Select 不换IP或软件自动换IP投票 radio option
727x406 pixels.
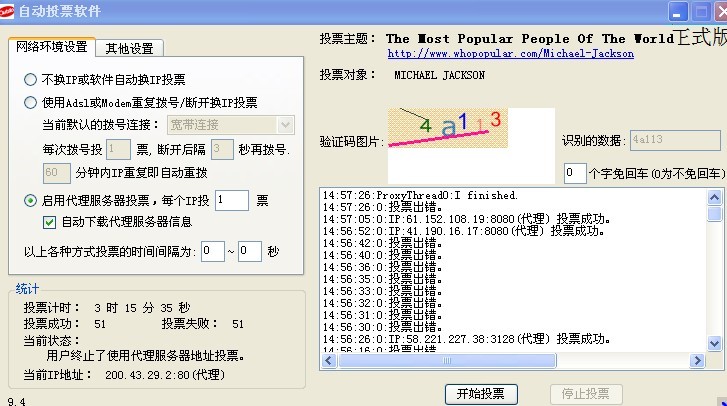[x=31, y=79]
